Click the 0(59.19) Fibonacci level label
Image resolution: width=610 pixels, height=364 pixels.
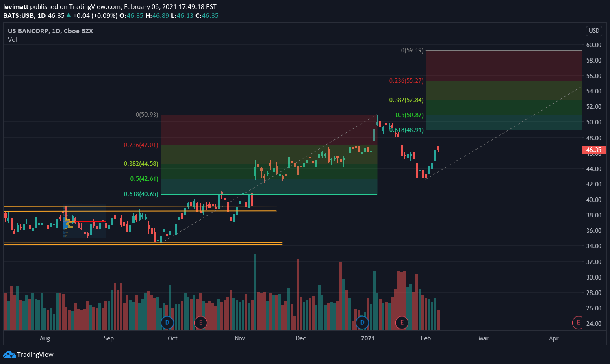(x=412, y=50)
